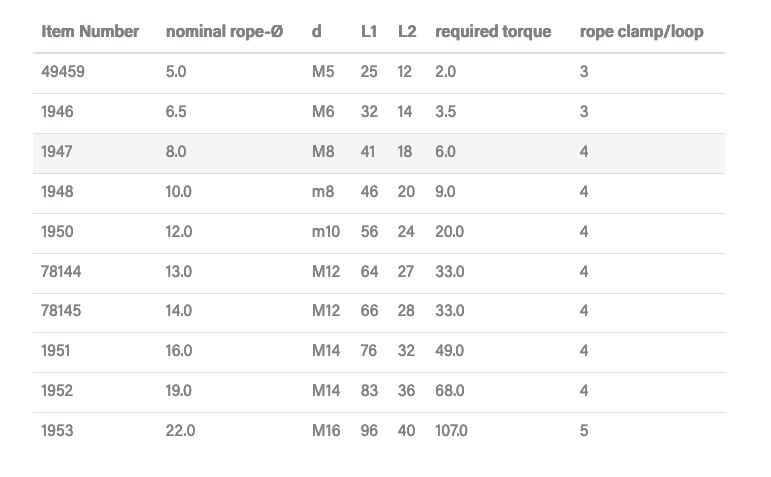Select item number 1948
Image resolution: width=771 pixels, height=477 pixels.
[57, 191]
